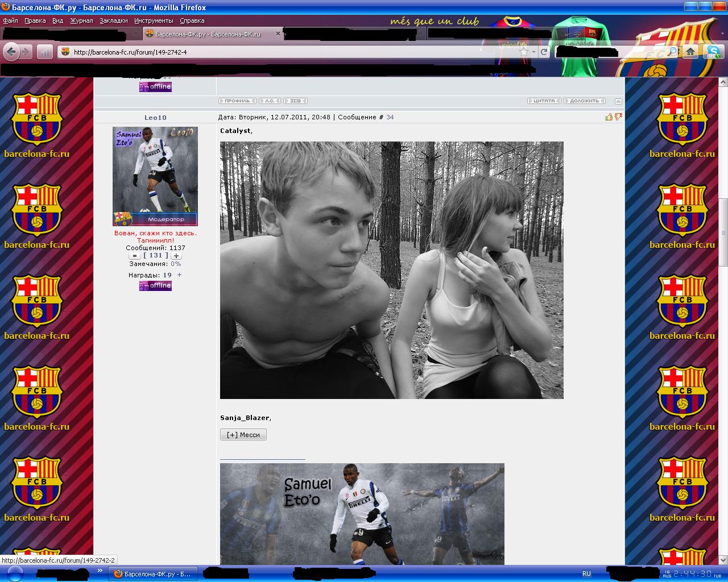The width and height of the screenshot is (728, 582).
Task: Reload the page with the refresh icon
Action: [544, 52]
